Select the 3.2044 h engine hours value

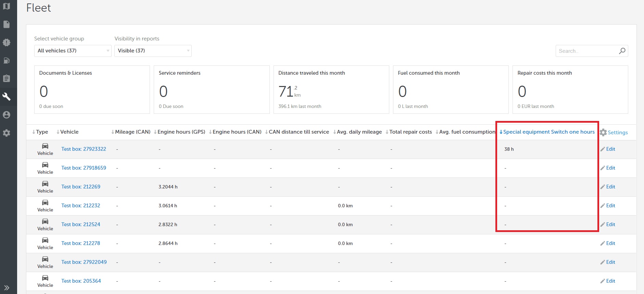click(168, 187)
